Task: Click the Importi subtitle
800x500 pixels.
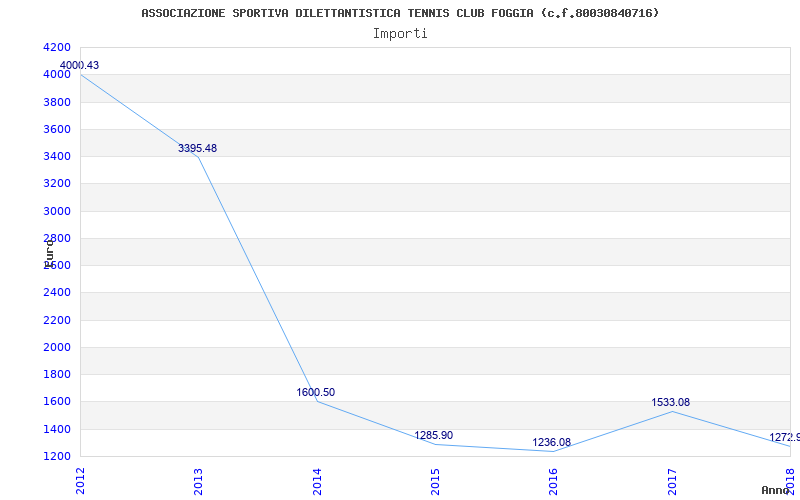Action: (400, 34)
